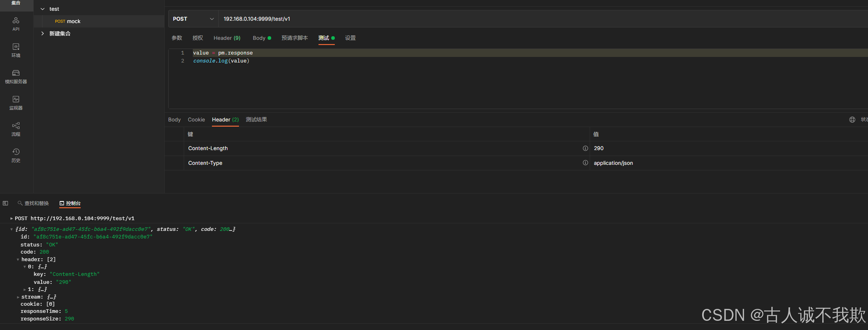This screenshot has height=330, width=868.
Task: Open the POST method dropdown
Action: pyautogui.click(x=193, y=19)
